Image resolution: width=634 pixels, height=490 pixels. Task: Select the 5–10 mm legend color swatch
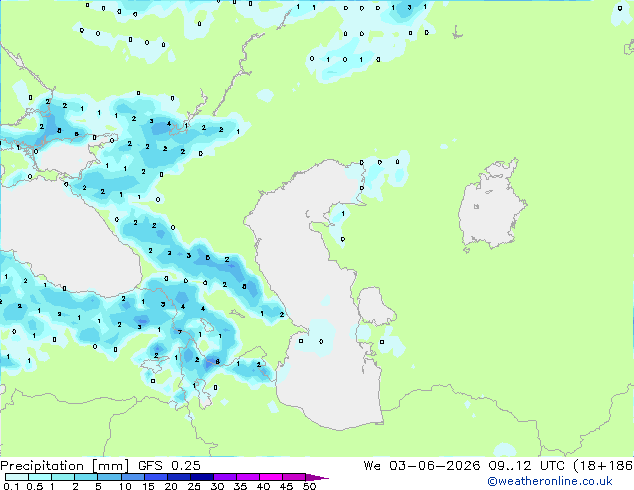110,477
